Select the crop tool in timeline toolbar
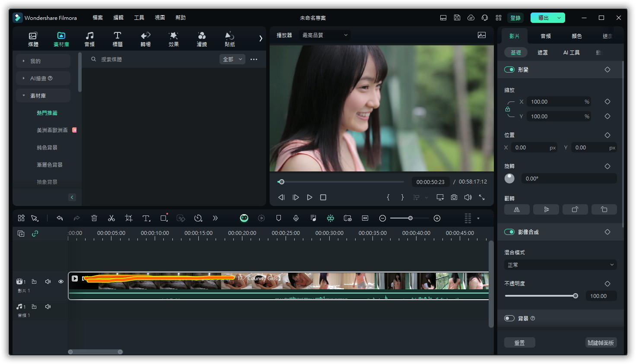The width and height of the screenshot is (636, 364). tap(128, 218)
